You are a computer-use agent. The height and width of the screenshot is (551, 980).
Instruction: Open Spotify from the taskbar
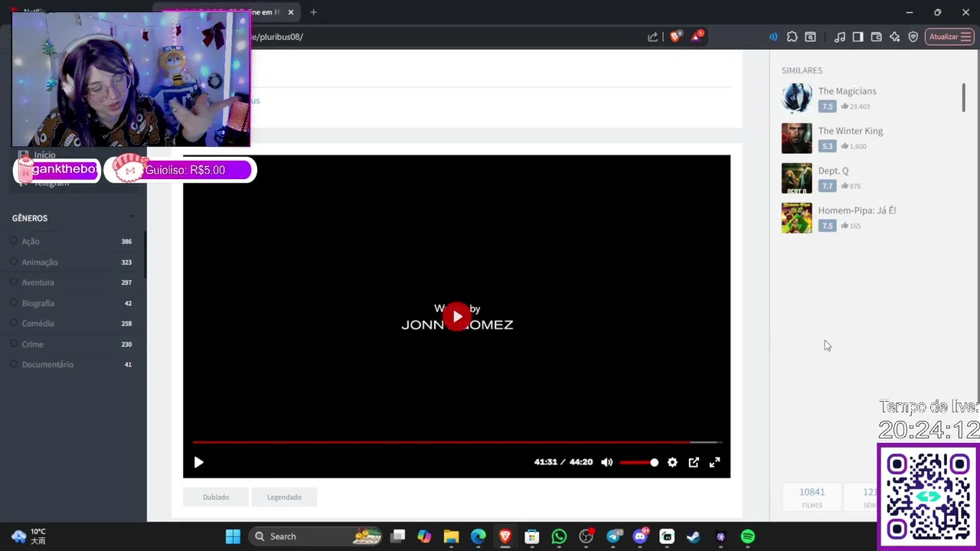tap(748, 536)
